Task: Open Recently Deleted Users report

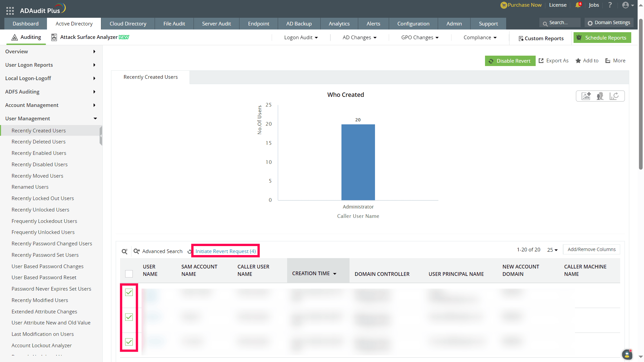Action: point(39,142)
